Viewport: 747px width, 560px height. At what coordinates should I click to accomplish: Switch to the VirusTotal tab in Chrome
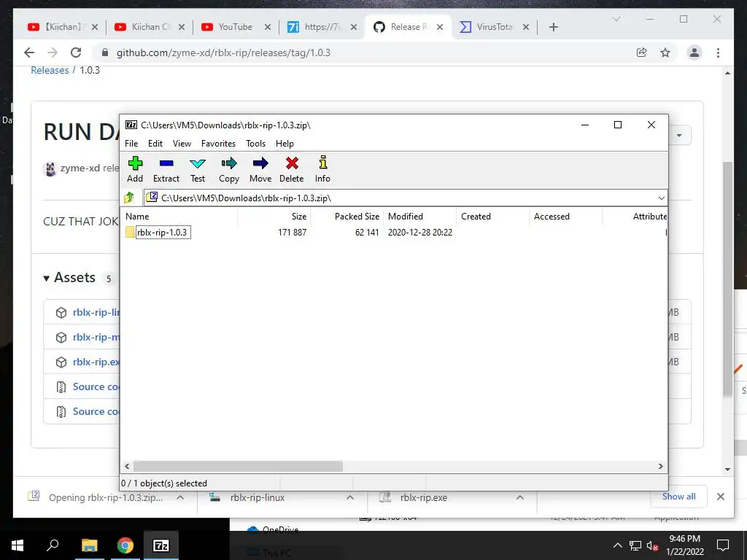[x=494, y=27]
